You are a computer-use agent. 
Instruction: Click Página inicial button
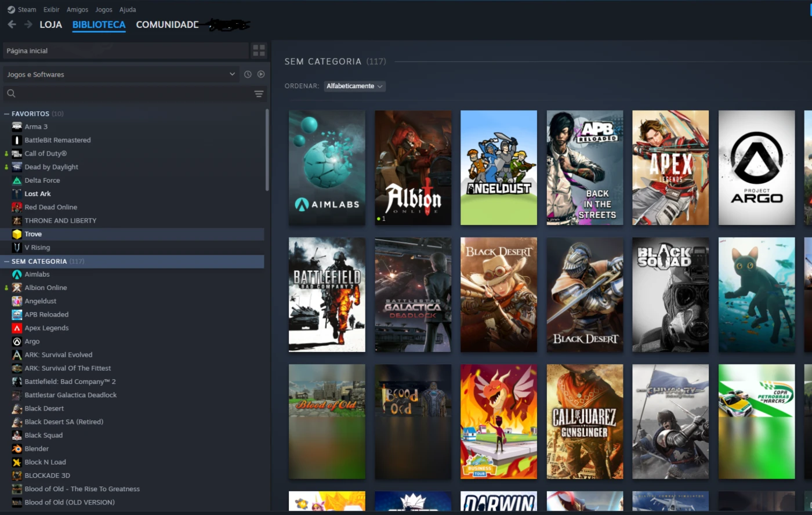(x=125, y=50)
